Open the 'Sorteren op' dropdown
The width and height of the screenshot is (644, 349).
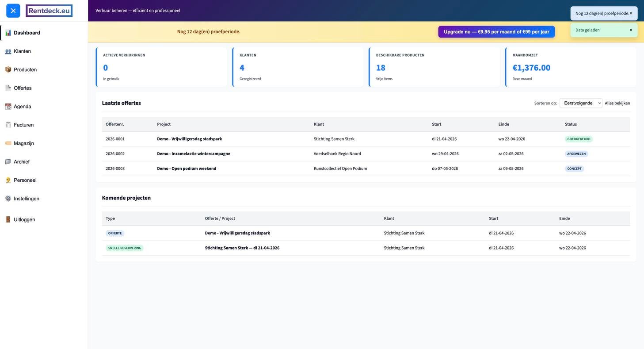tap(580, 103)
